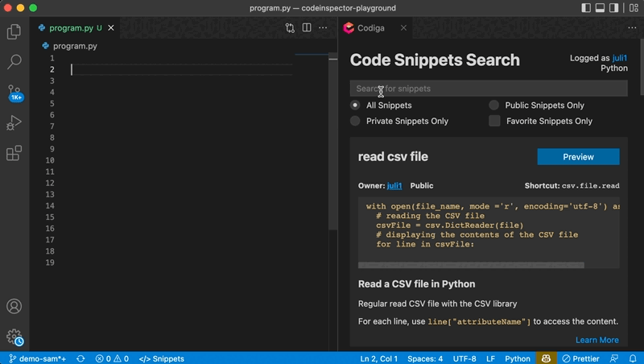Select Private Snippets Only radio option
Image resolution: width=644 pixels, height=364 pixels.
(x=355, y=121)
